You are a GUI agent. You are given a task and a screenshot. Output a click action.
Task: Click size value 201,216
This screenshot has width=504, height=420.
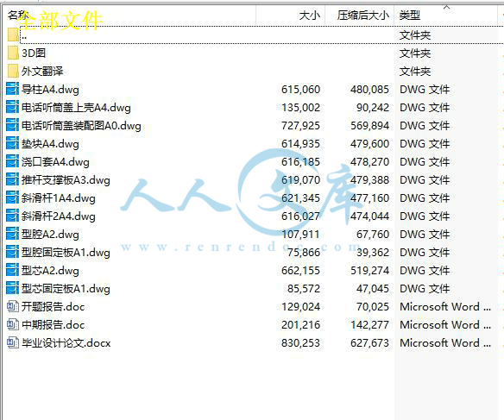[x=301, y=324]
